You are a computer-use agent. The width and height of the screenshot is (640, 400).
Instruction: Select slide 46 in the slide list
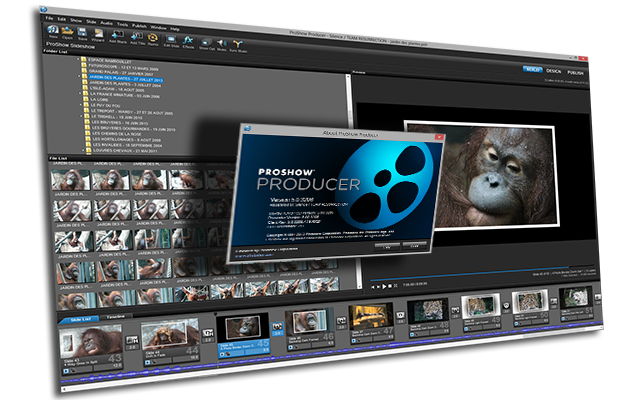309,328
